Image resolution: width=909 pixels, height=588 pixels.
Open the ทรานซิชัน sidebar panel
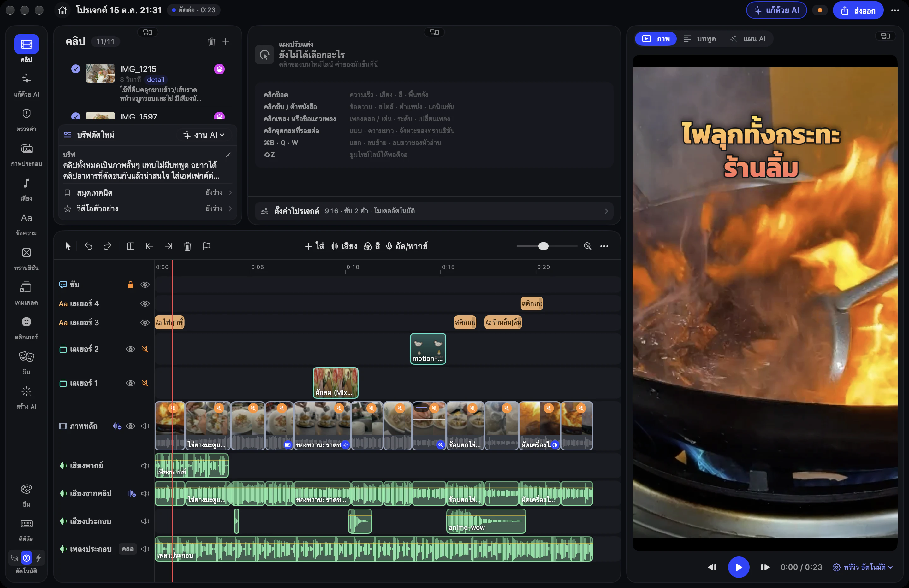pos(26,258)
